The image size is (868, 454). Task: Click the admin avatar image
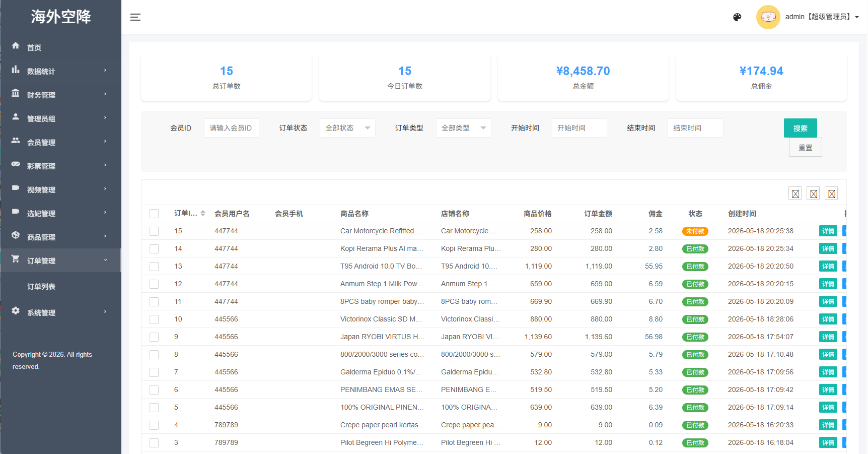[768, 17]
